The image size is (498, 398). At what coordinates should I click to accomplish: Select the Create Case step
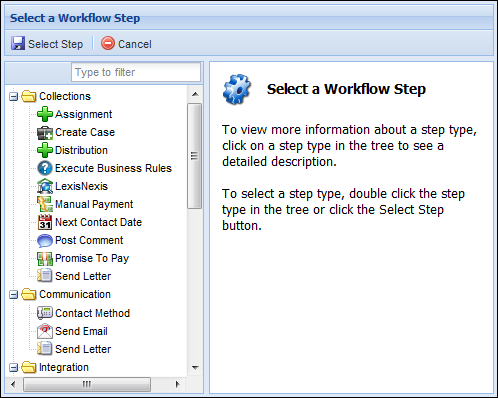pos(85,132)
